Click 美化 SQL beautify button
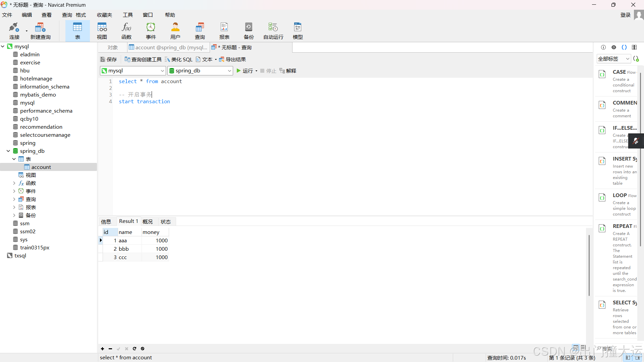 pos(178,59)
